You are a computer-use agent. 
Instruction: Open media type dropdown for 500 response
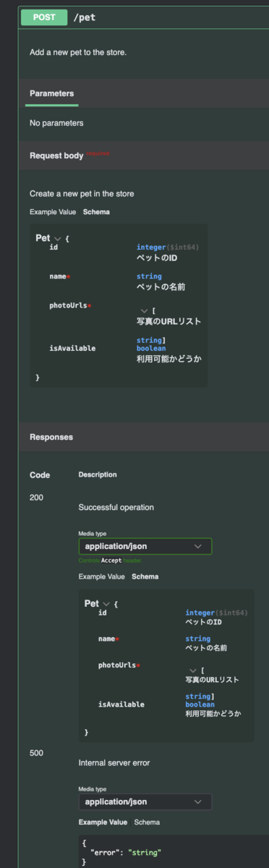point(145,801)
